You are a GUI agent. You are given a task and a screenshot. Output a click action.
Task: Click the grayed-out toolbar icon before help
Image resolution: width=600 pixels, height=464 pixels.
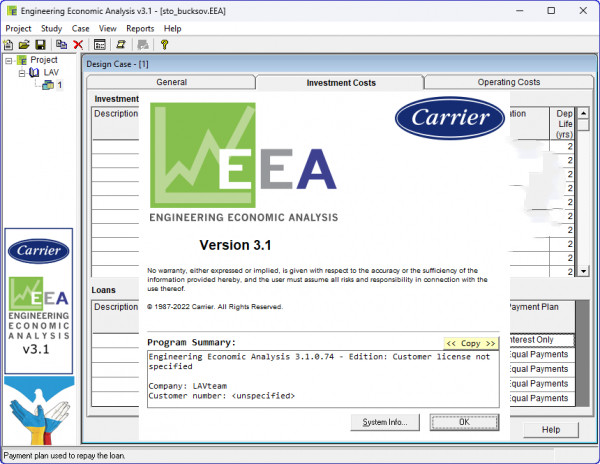[x=143, y=45]
